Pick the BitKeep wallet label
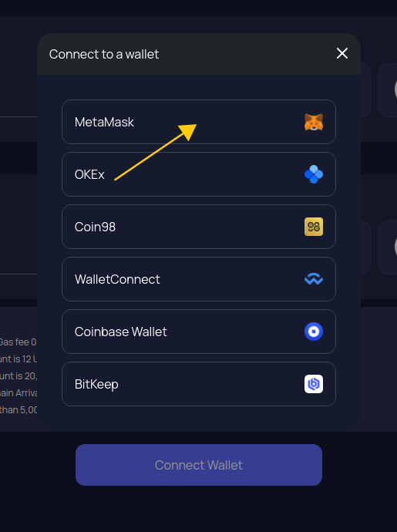This screenshot has width=397, height=532. point(96,385)
